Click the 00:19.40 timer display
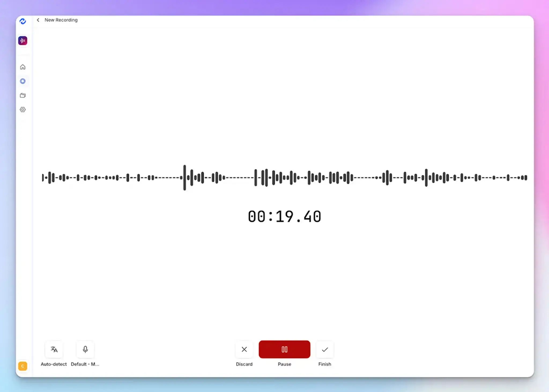This screenshot has height=392, width=549. [284, 216]
